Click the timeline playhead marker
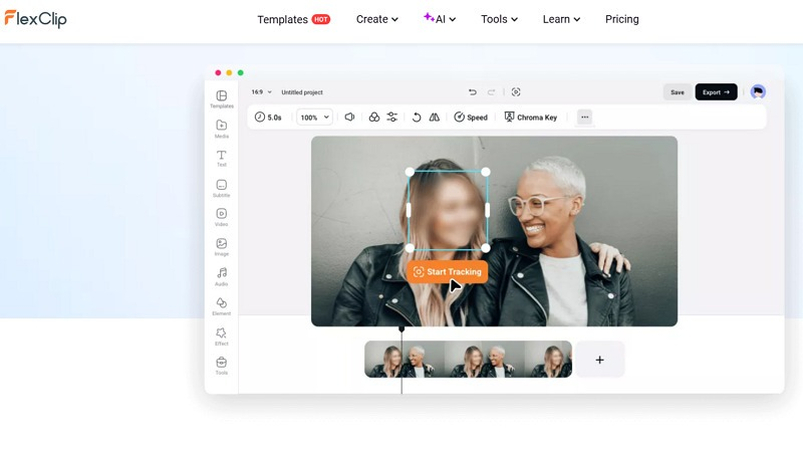 tap(402, 329)
